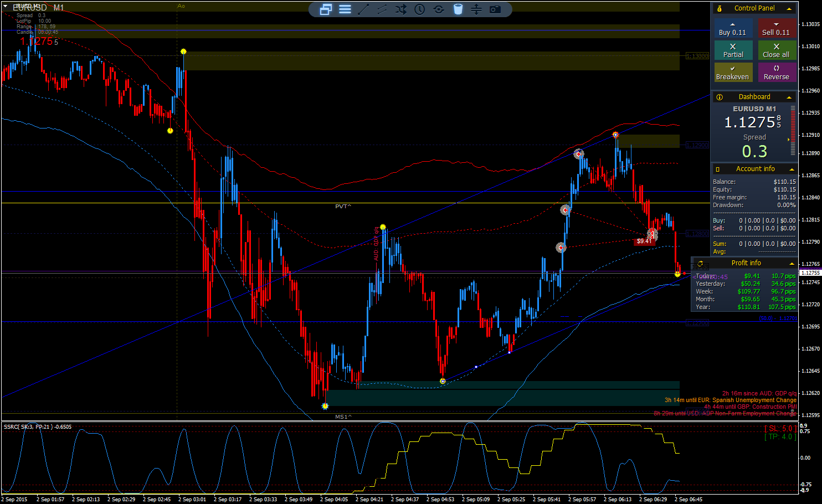Viewport: 822px width, 504px height.
Task: Click the Today profit row $9.41
Action: coord(746,276)
